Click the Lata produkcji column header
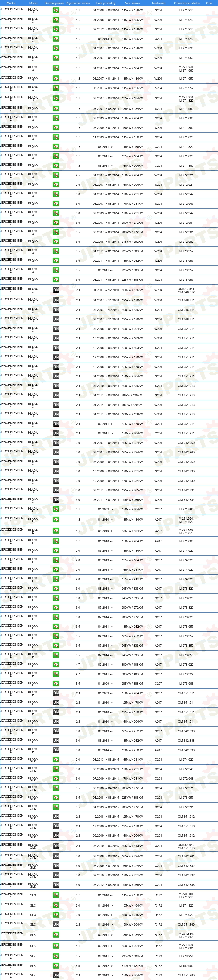Screen dimensions: 218x980 click(106, 3)
